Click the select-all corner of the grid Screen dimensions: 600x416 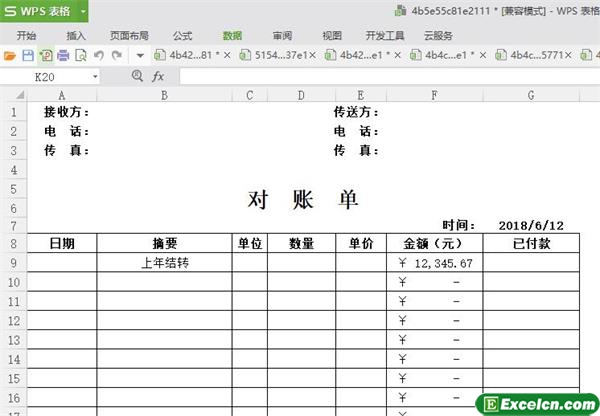15,95
